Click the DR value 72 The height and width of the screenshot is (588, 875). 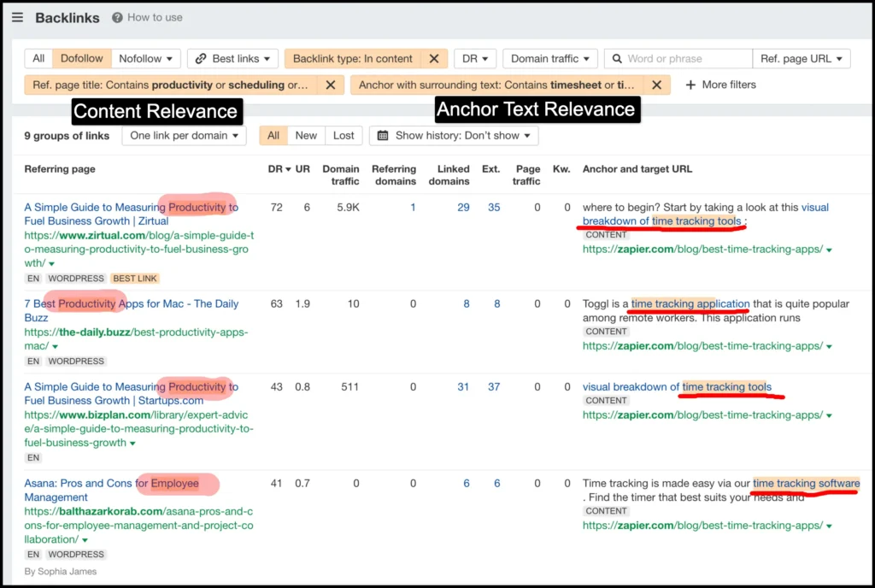(x=276, y=208)
